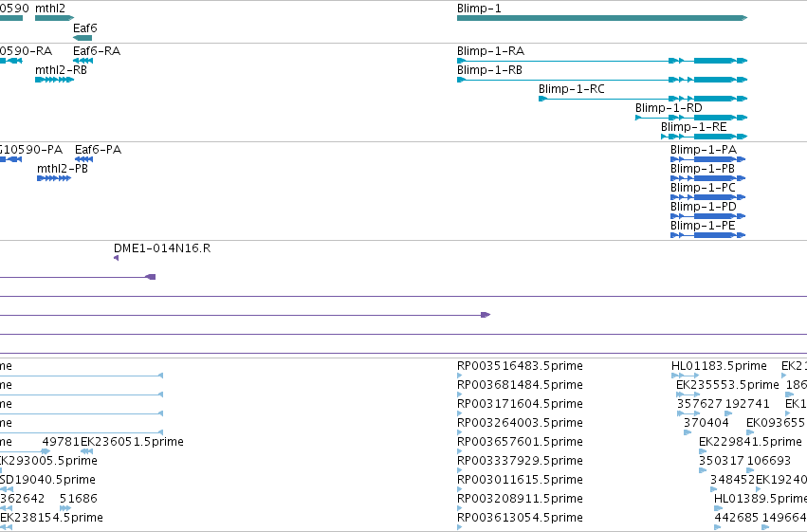807x532 pixels.
Task: Click the 192741 EST label
Action: point(747,404)
